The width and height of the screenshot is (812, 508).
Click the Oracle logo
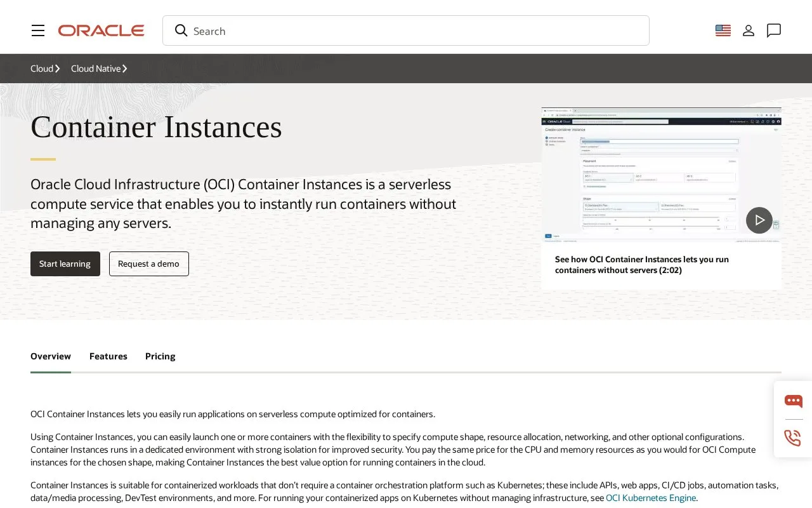(x=101, y=30)
